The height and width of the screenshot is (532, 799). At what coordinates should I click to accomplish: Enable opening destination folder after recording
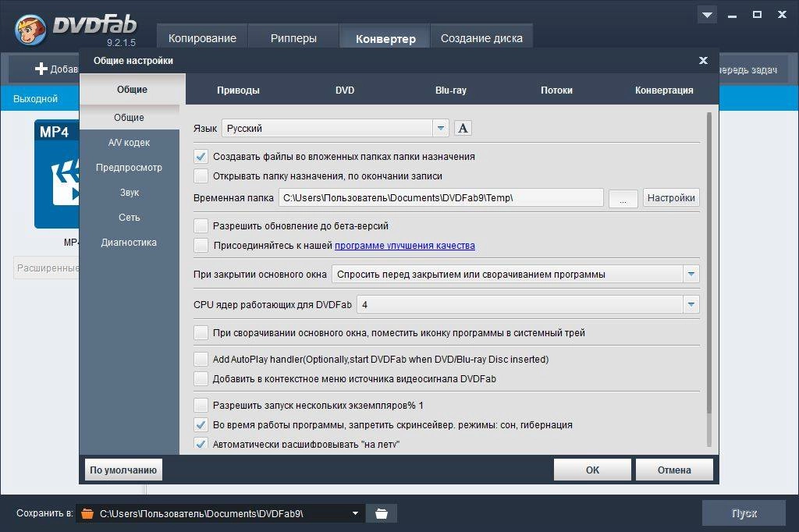(x=201, y=176)
